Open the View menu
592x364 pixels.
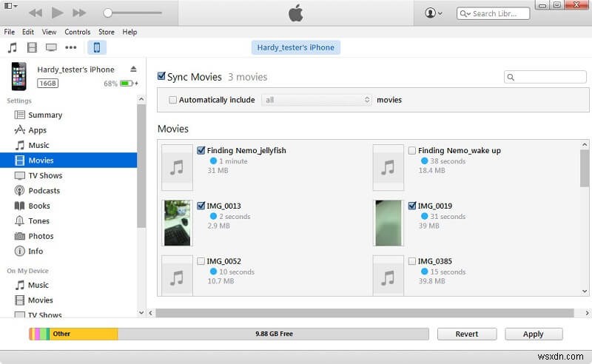pyautogui.click(x=49, y=32)
